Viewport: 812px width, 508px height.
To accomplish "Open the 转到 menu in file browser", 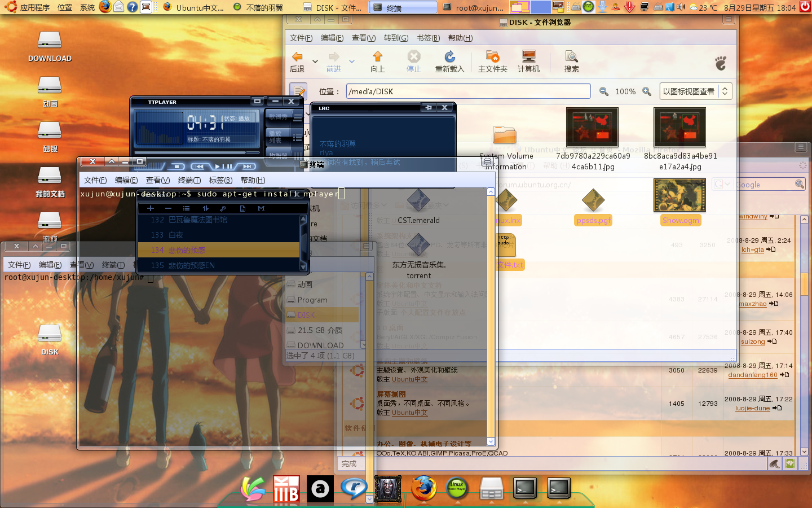I will 396,38.
